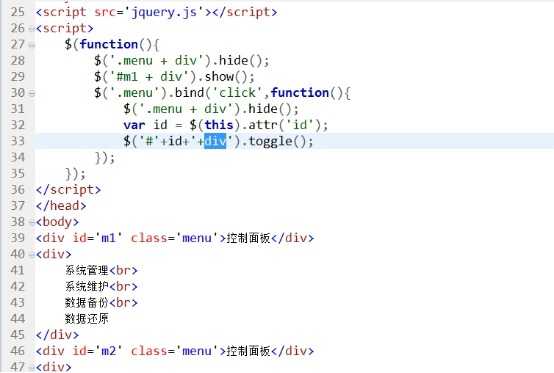Click the closing </div> tag on line 45
554x373 pixels.
pyautogui.click(x=57, y=335)
